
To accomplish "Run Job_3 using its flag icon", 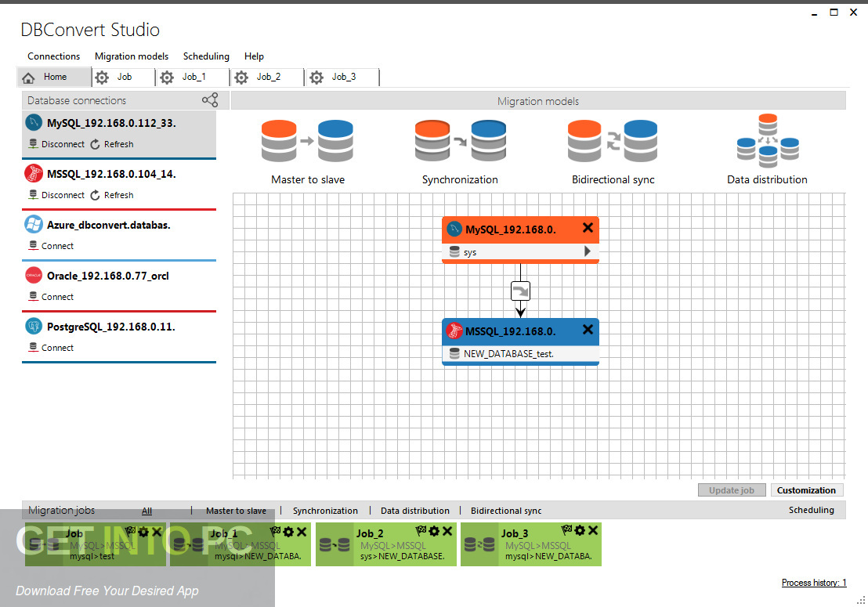I will pyautogui.click(x=566, y=530).
